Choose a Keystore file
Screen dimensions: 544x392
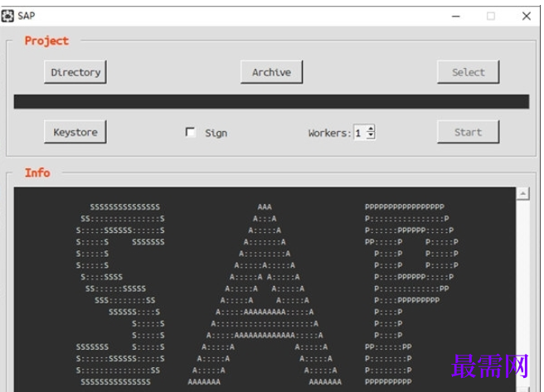[x=75, y=132]
